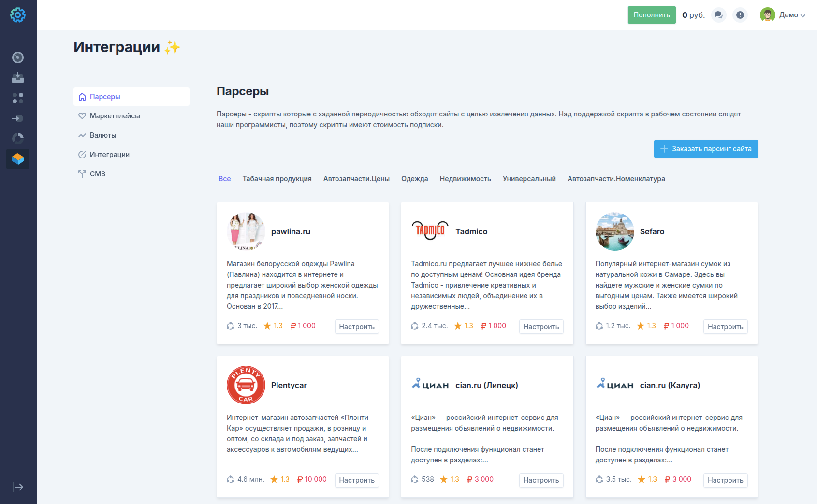Click the Sefaro Venice thumbnail image

(614, 231)
